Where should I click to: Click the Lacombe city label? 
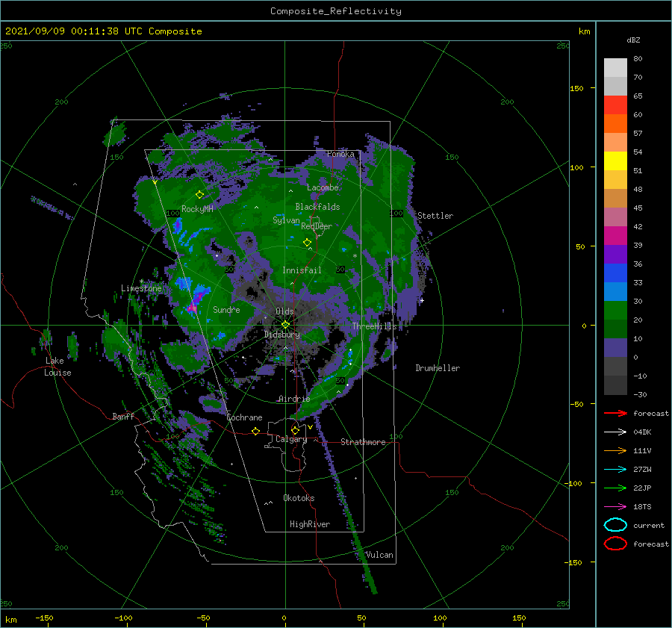tap(323, 187)
